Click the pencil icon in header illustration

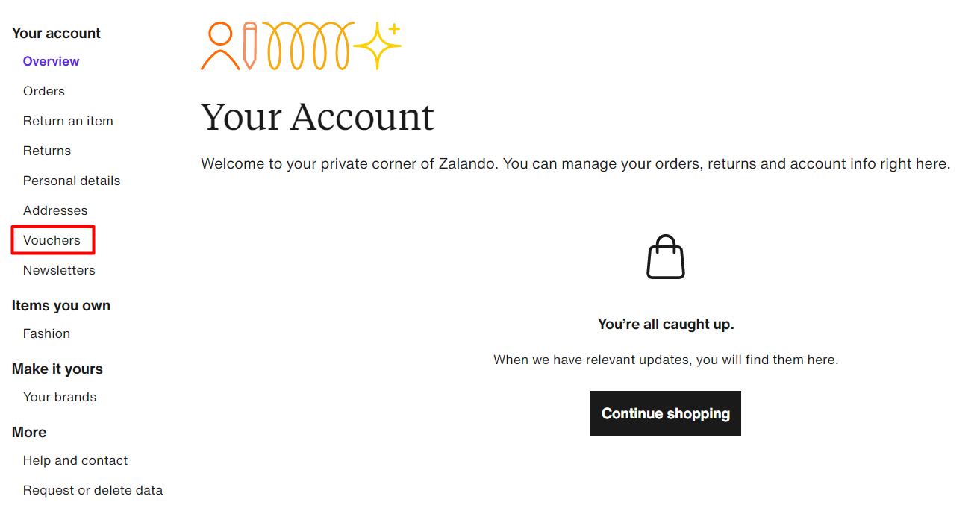250,46
